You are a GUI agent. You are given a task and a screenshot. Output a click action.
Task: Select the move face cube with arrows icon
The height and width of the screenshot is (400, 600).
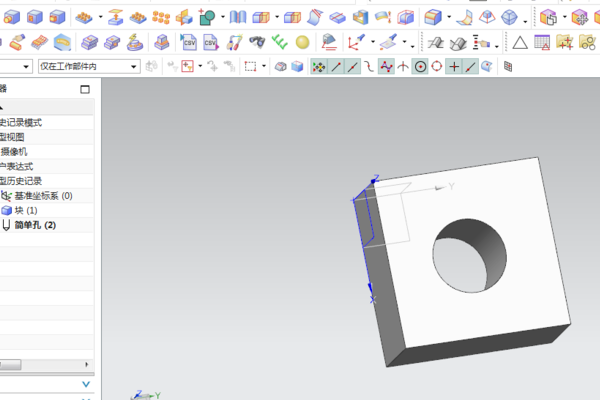pyautogui.click(x=579, y=18)
